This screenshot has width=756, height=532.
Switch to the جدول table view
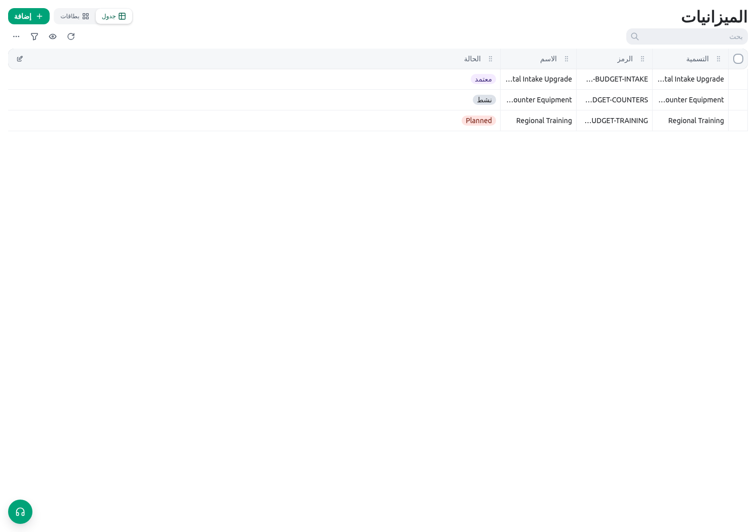[x=114, y=16]
